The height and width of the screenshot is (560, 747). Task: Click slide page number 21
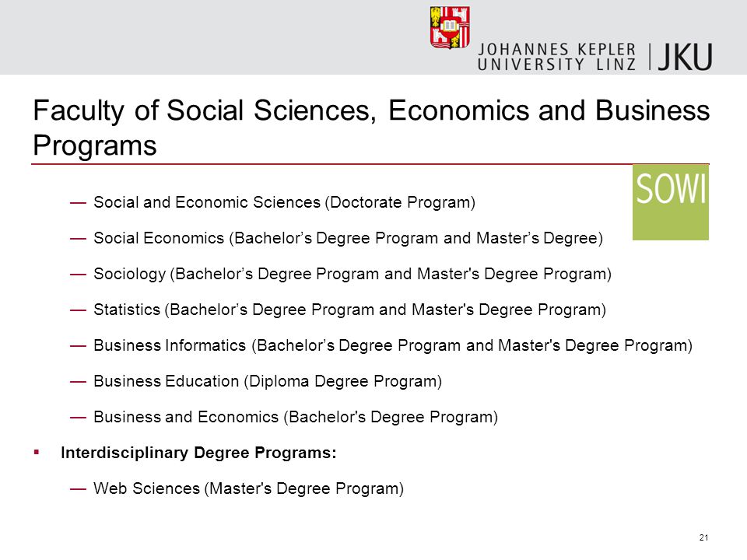click(703, 537)
